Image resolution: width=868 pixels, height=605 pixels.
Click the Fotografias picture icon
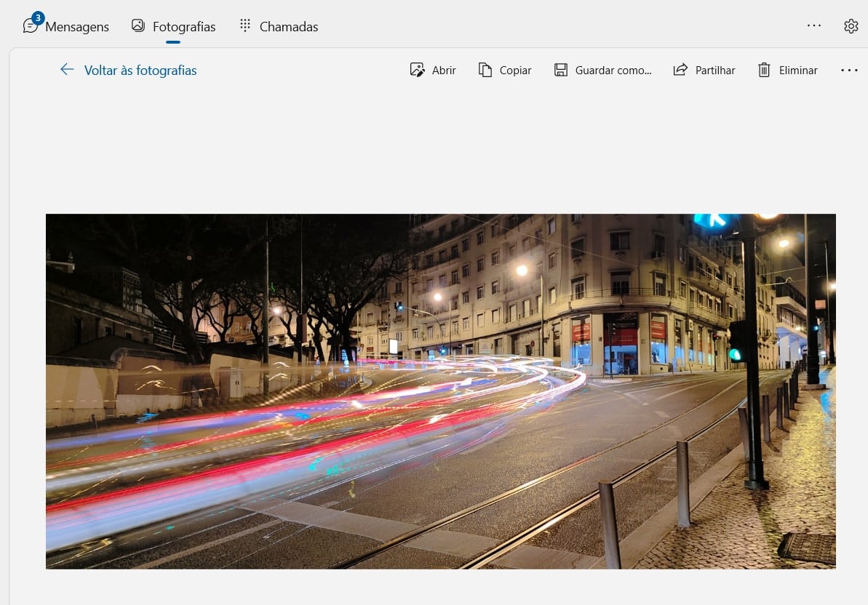click(x=138, y=25)
